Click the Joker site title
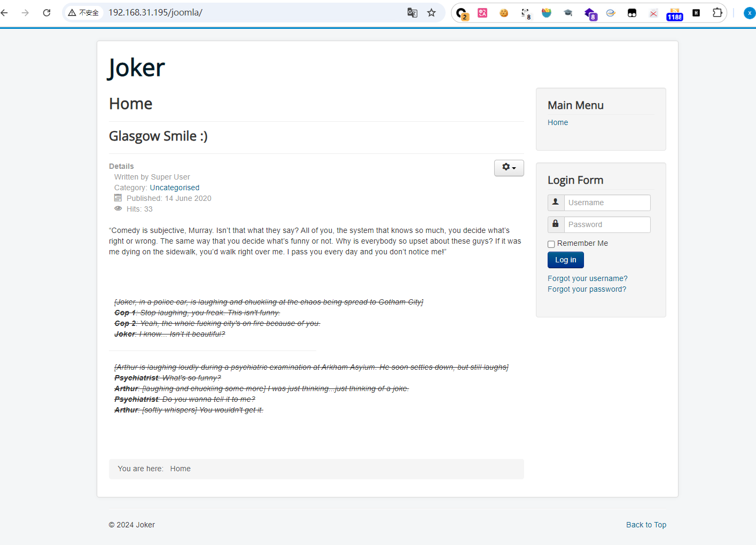This screenshot has width=756, height=545. (137, 68)
